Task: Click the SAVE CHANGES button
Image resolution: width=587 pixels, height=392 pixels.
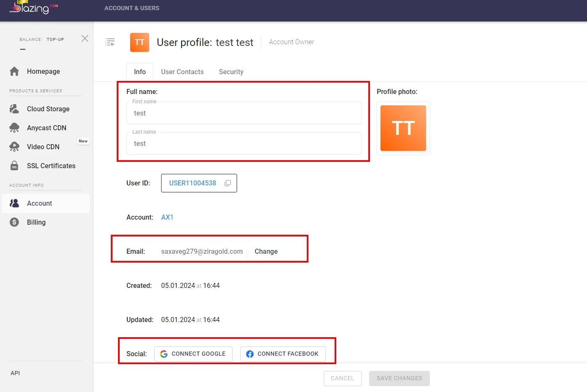Action: (399, 378)
